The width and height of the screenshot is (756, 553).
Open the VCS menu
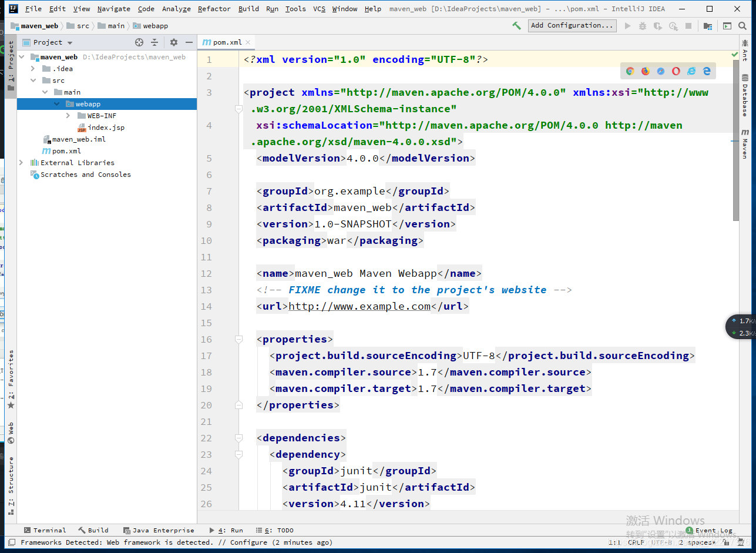click(319, 9)
